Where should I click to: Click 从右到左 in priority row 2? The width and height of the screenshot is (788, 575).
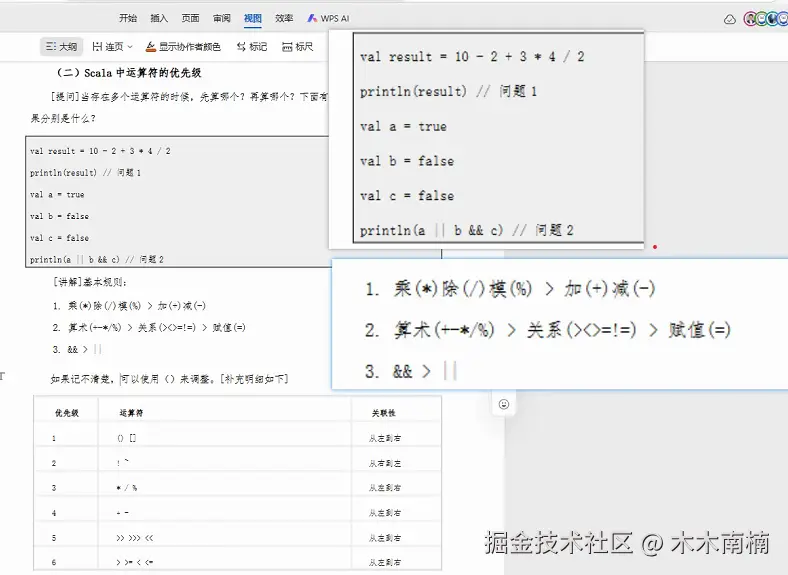(x=384, y=463)
